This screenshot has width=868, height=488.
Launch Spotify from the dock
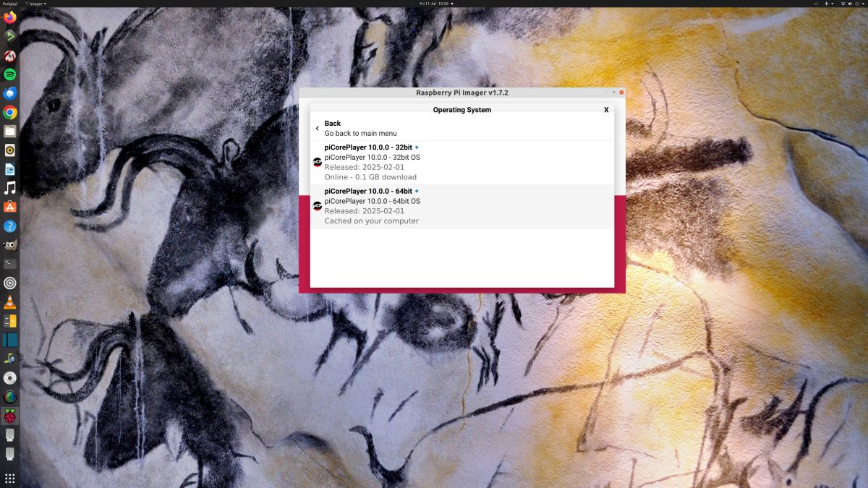click(x=10, y=74)
